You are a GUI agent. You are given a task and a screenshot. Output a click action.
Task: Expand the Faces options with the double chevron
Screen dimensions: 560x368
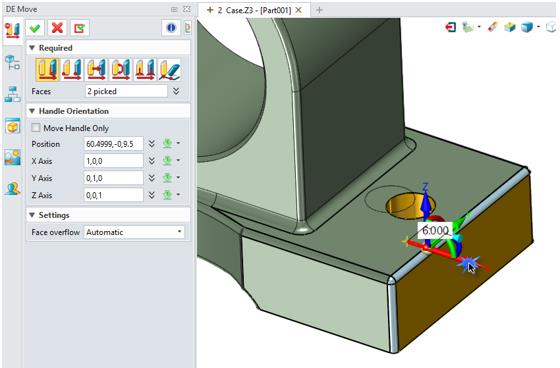(x=176, y=91)
